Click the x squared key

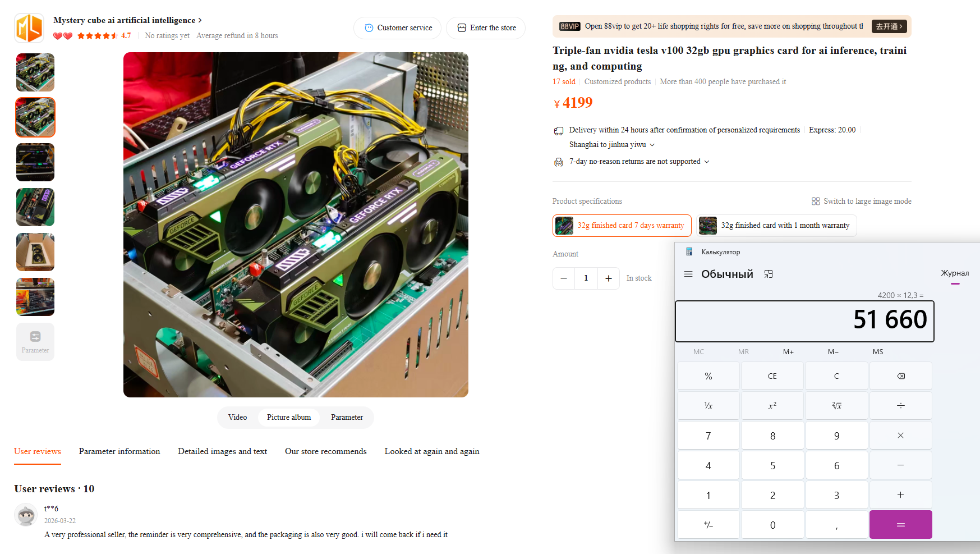[x=772, y=406]
